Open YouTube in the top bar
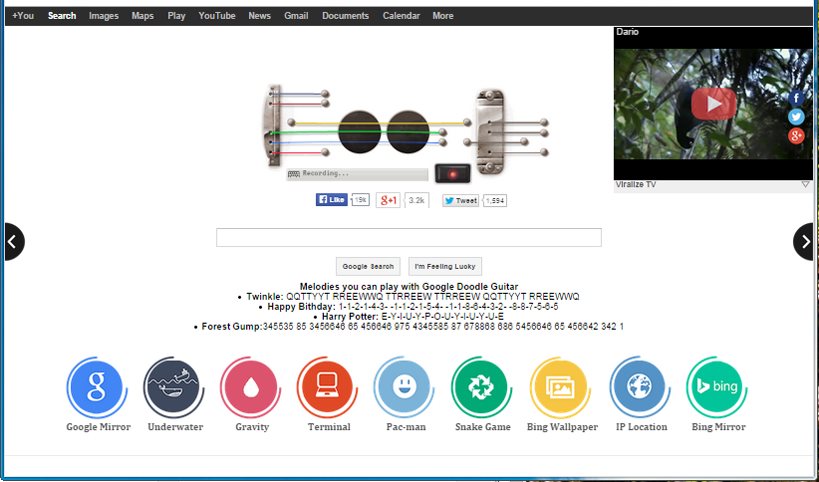This screenshot has width=819, height=482. pos(217,16)
